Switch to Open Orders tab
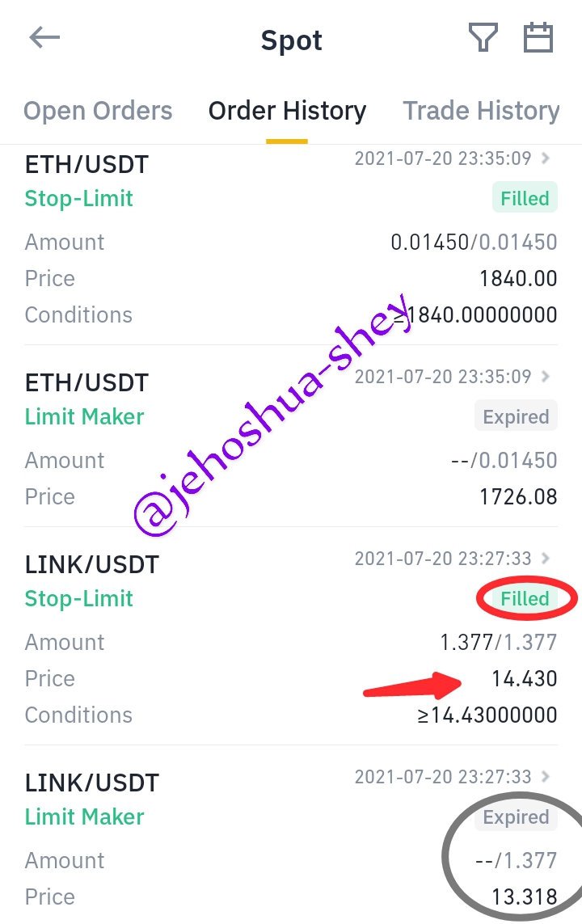Viewport: 582px width, 924px height. click(98, 111)
